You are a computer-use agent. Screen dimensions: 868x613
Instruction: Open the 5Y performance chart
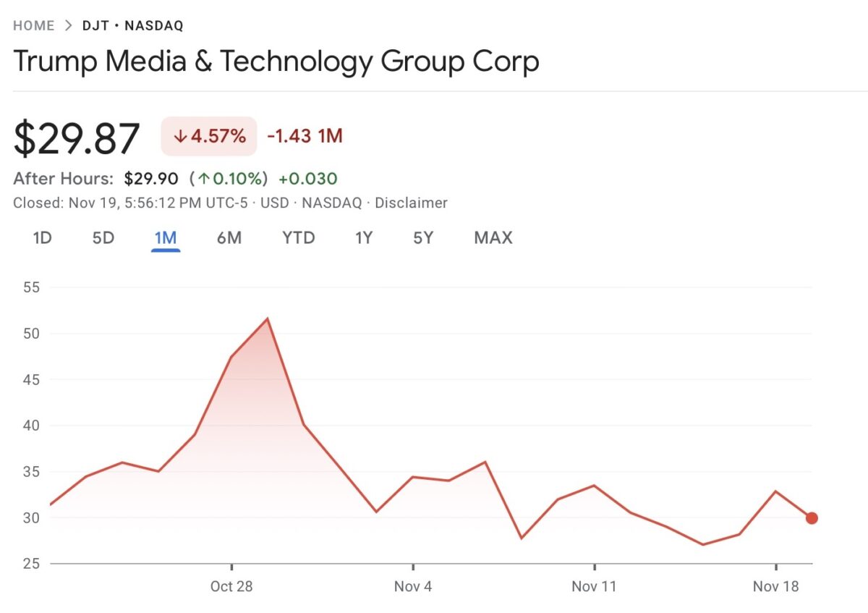click(422, 237)
